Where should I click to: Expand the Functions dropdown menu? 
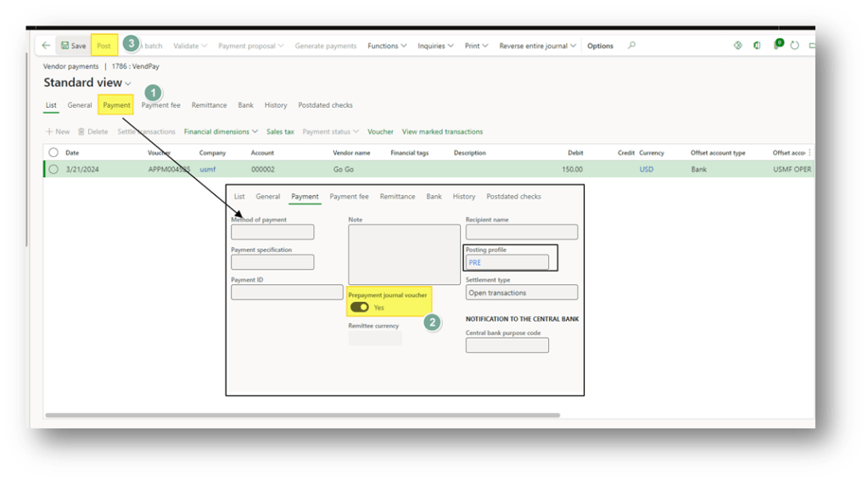387,46
